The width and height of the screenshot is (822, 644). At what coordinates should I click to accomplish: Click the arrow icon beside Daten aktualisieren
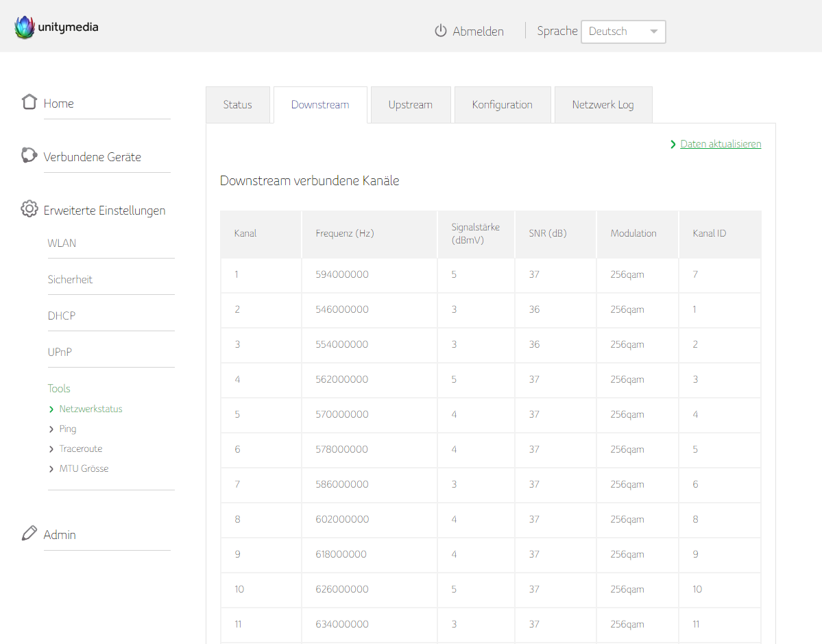[673, 145]
